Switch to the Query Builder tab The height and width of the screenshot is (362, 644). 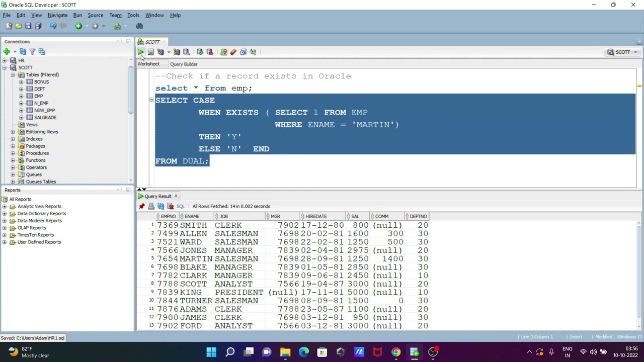click(184, 64)
